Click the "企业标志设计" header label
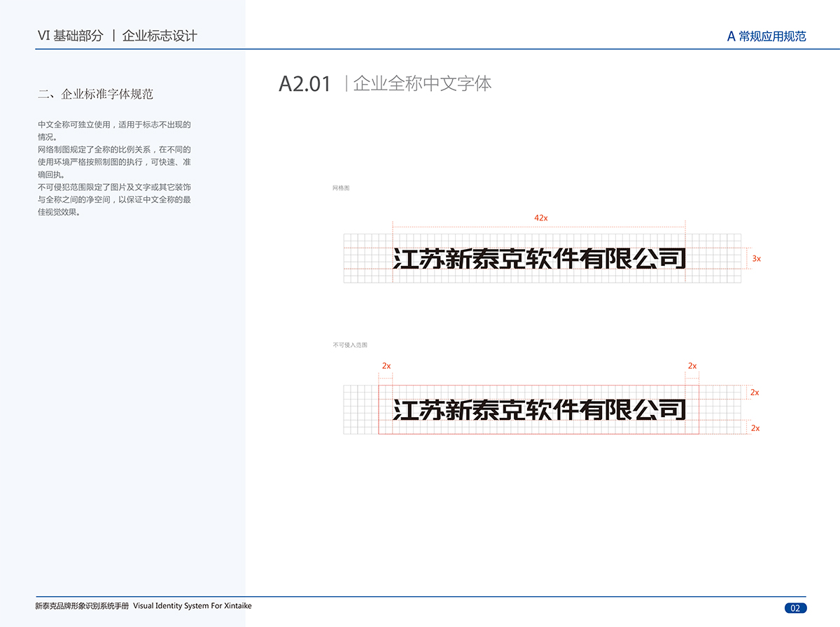 pos(160,36)
